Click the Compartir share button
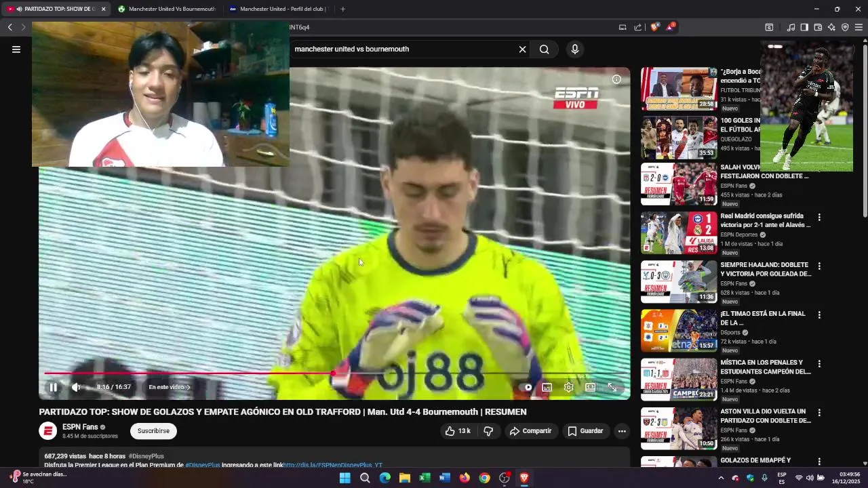The width and height of the screenshot is (868, 488). 531,431
